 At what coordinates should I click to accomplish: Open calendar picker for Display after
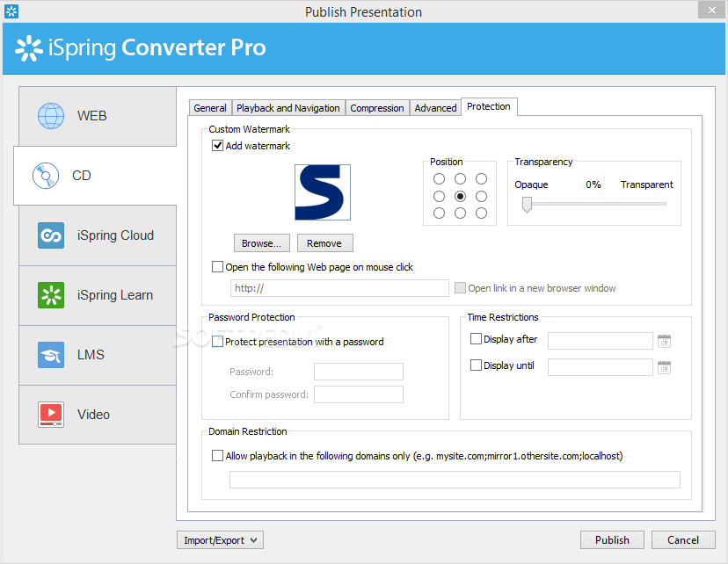(x=664, y=341)
